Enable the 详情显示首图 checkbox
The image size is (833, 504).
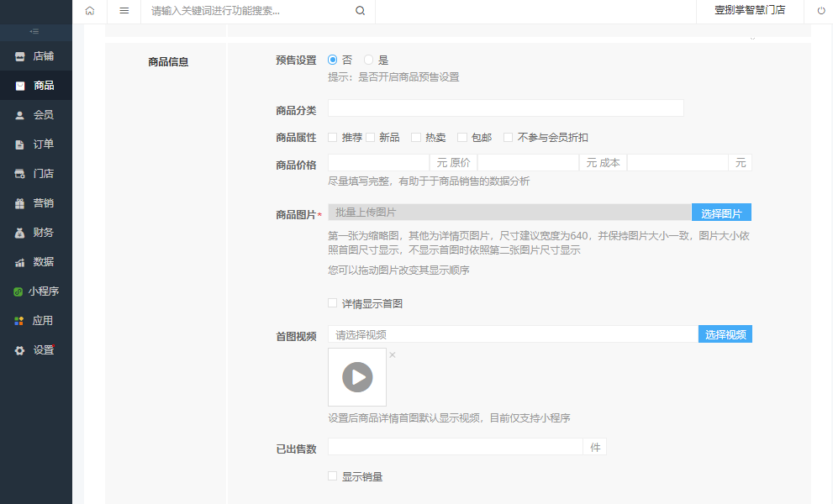(x=333, y=303)
